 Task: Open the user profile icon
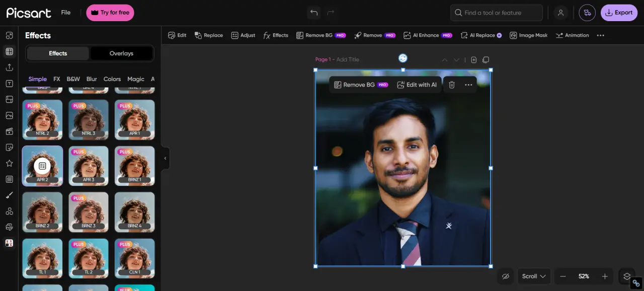point(560,13)
